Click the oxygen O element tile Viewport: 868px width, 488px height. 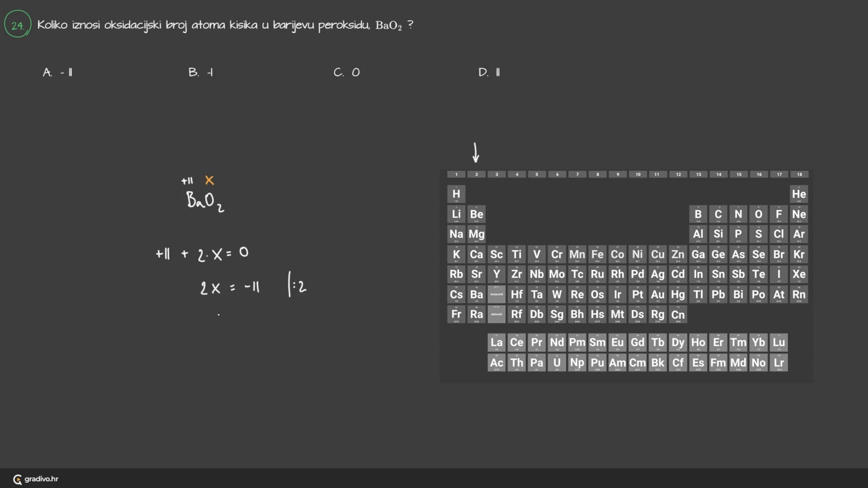click(758, 214)
